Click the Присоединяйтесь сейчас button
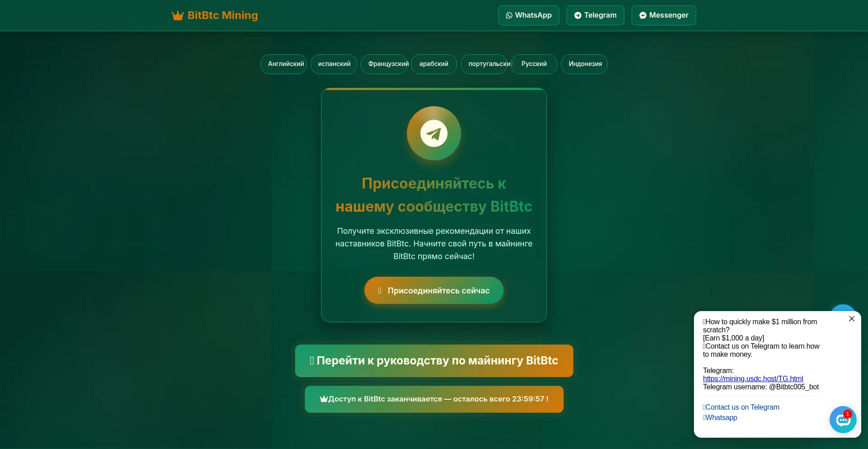Viewport: 868px width, 449px height. (x=434, y=290)
